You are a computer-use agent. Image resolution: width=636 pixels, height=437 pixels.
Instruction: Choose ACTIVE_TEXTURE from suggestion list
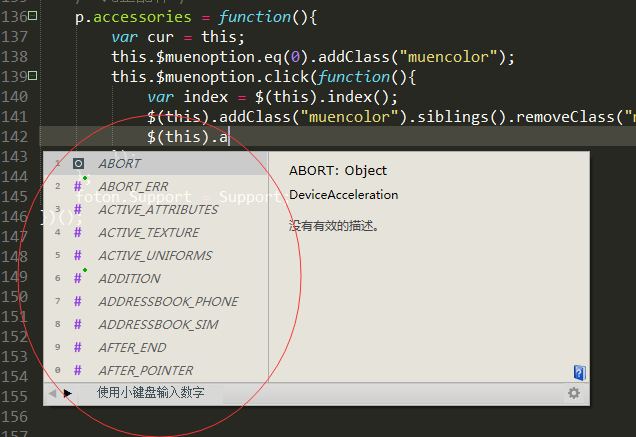148,232
